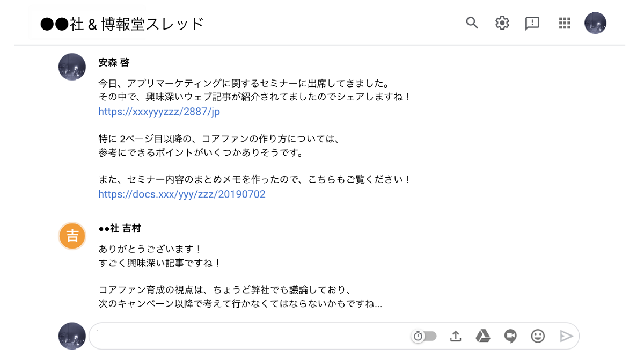This screenshot has height=364, width=644.
Task: Open the emoji picker
Action: tap(538, 336)
